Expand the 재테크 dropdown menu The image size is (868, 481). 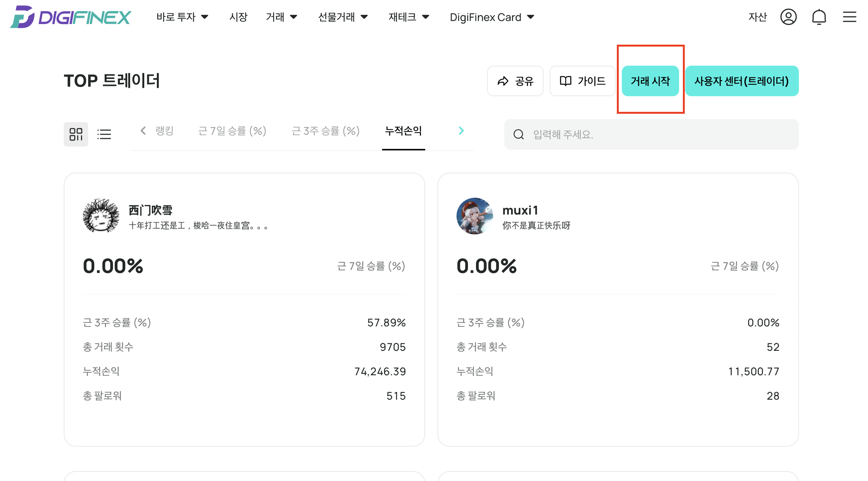coord(409,17)
